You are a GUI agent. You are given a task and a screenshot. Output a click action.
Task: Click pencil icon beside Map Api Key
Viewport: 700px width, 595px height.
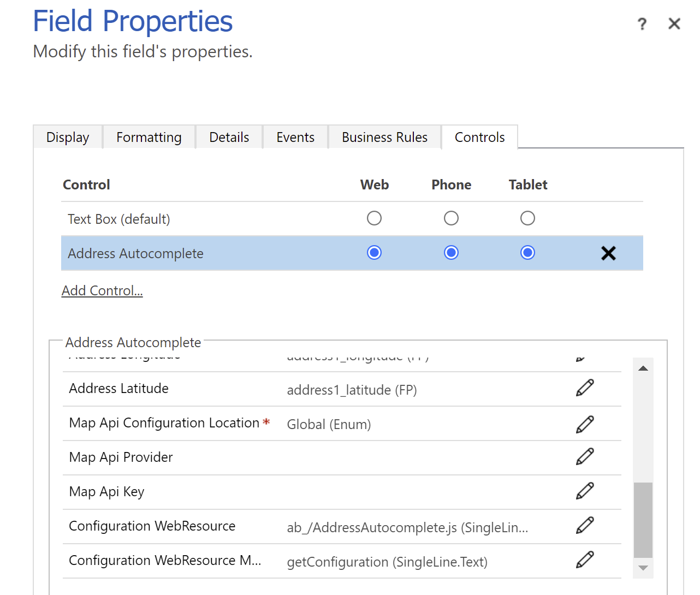pyautogui.click(x=585, y=491)
